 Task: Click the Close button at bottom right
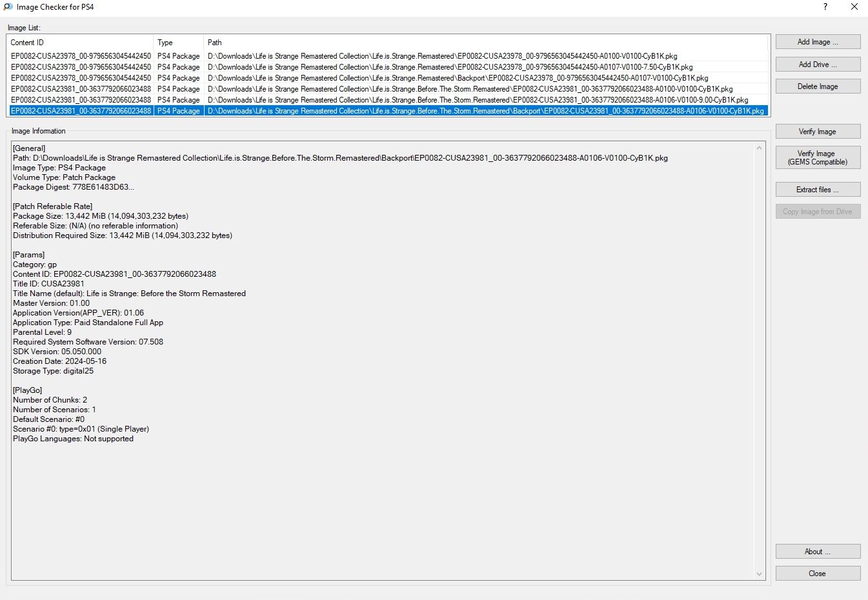point(818,574)
